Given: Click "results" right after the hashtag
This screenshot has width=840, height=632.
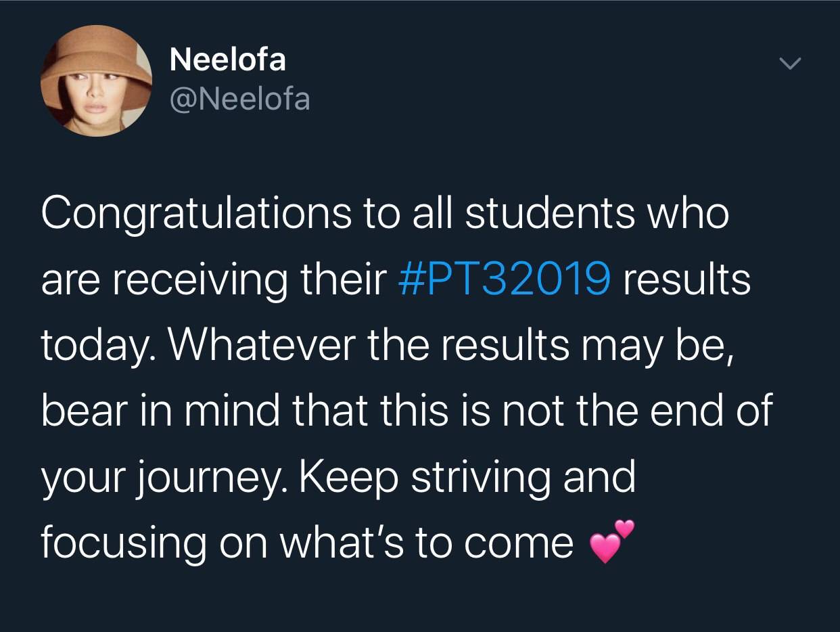Looking at the screenshot, I should (x=686, y=280).
